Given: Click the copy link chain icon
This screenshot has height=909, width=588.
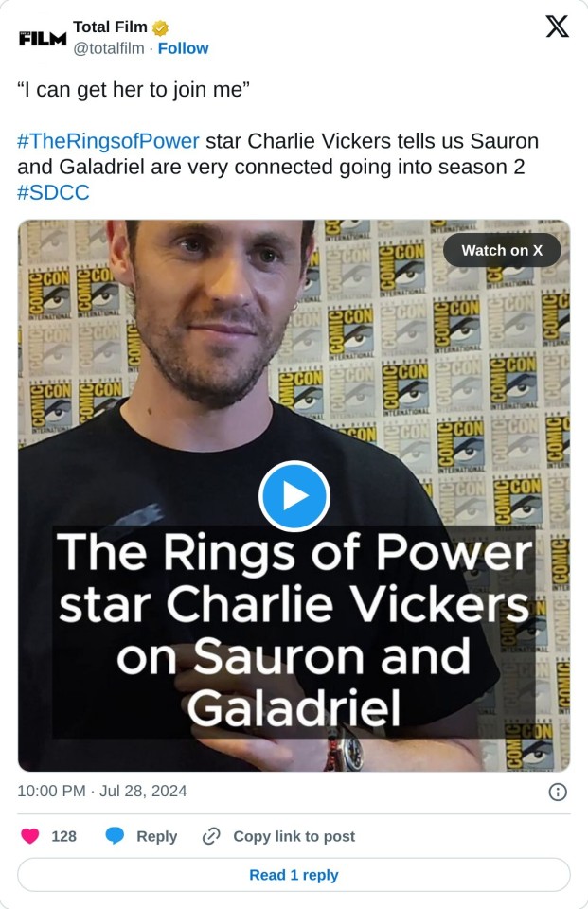Looking at the screenshot, I should click(212, 836).
